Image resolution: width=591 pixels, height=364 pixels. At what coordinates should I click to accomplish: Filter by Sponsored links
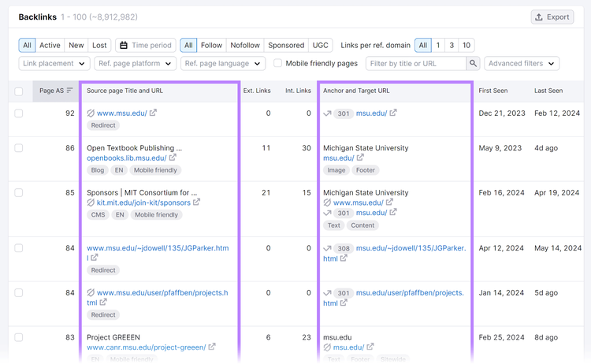click(286, 45)
